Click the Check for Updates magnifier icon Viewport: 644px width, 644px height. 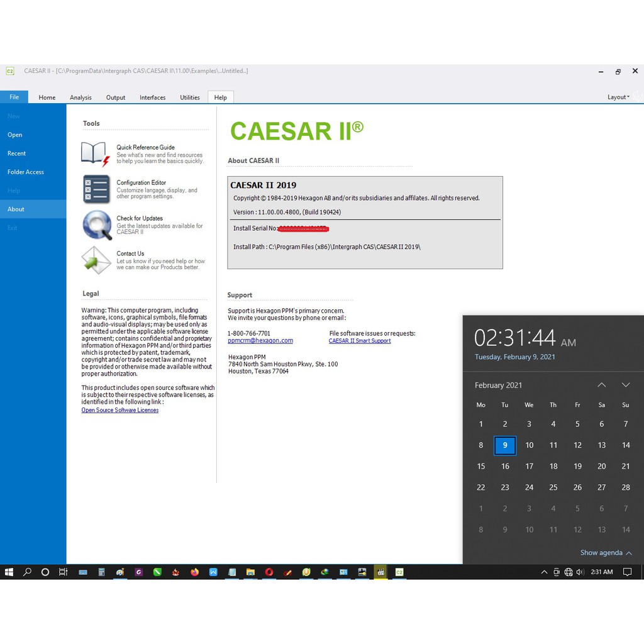(x=97, y=225)
